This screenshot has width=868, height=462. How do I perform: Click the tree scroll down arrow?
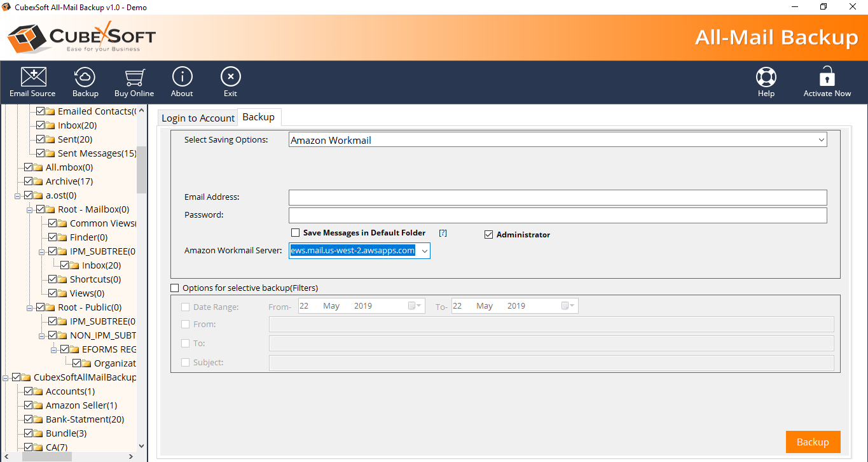(141, 446)
